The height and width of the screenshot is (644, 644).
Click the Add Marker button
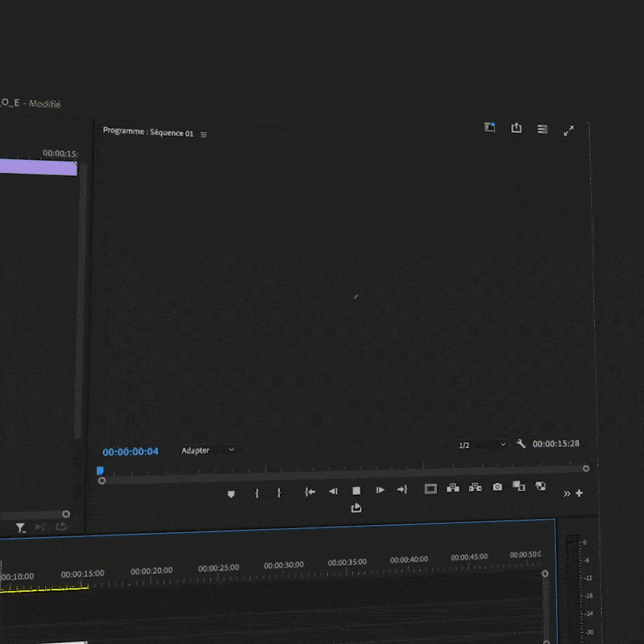231,494
